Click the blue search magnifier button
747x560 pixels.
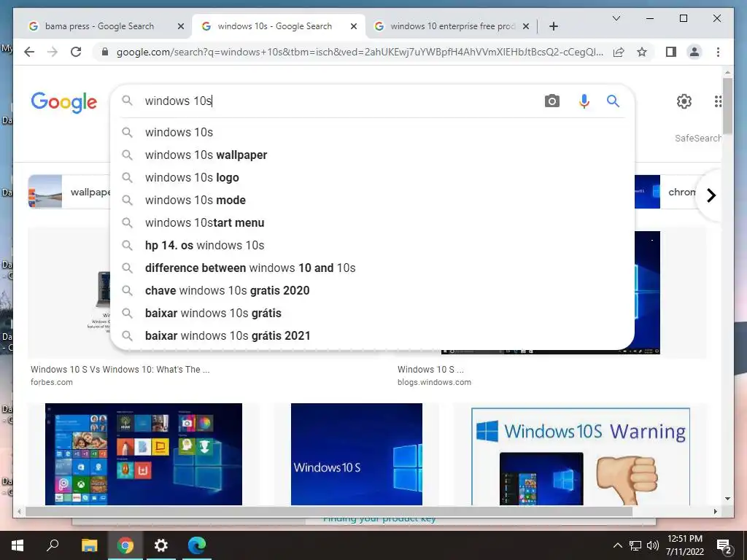613,101
